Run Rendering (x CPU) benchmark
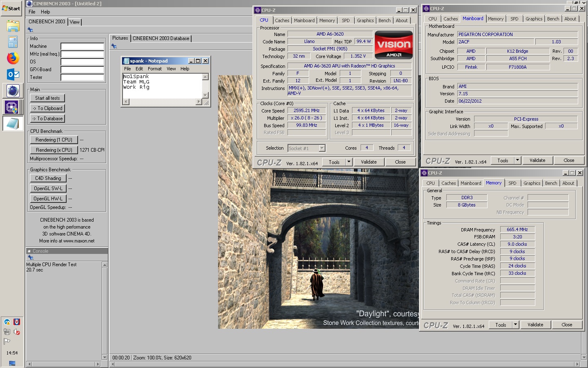 [54, 150]
